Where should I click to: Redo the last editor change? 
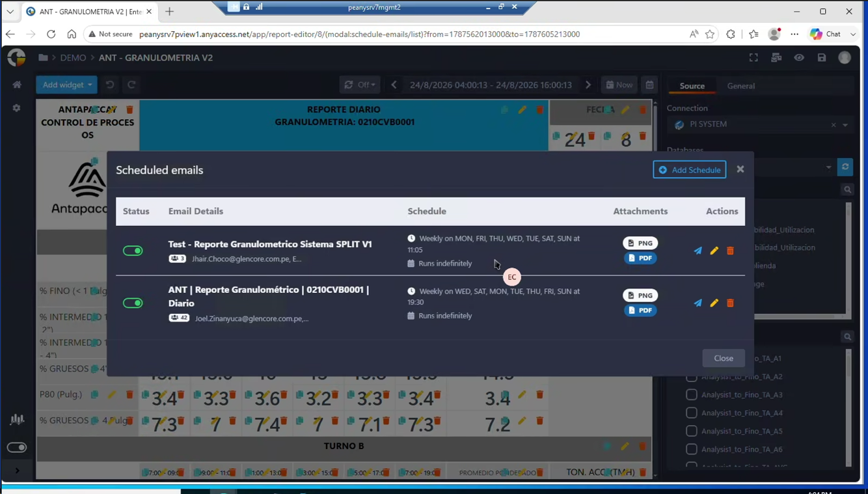pos(131,85)
